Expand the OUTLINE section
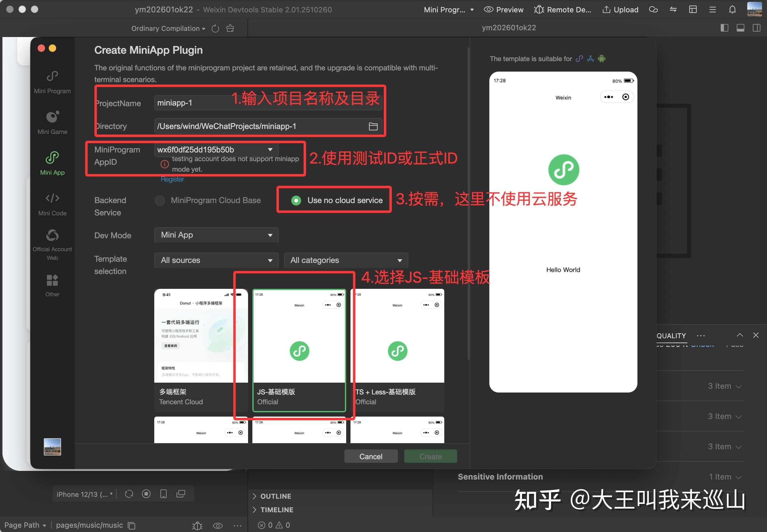The image size is (767, 532). point(272,496)
